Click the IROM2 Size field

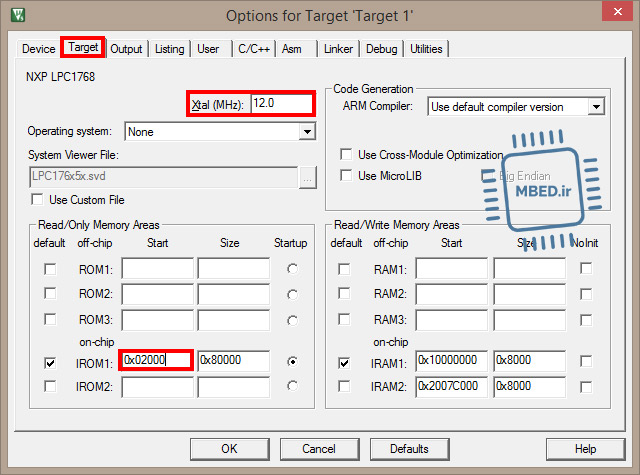(x=234, y=386)
